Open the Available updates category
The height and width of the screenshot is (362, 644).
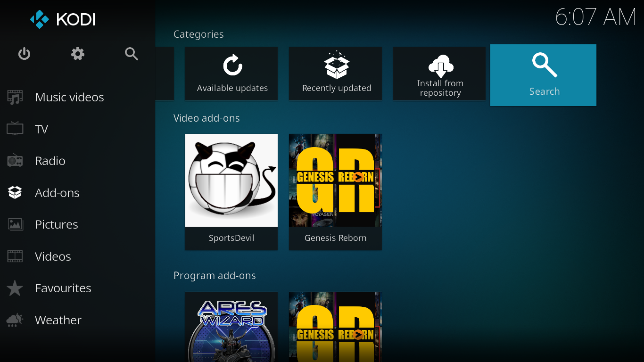click(231, 74)
